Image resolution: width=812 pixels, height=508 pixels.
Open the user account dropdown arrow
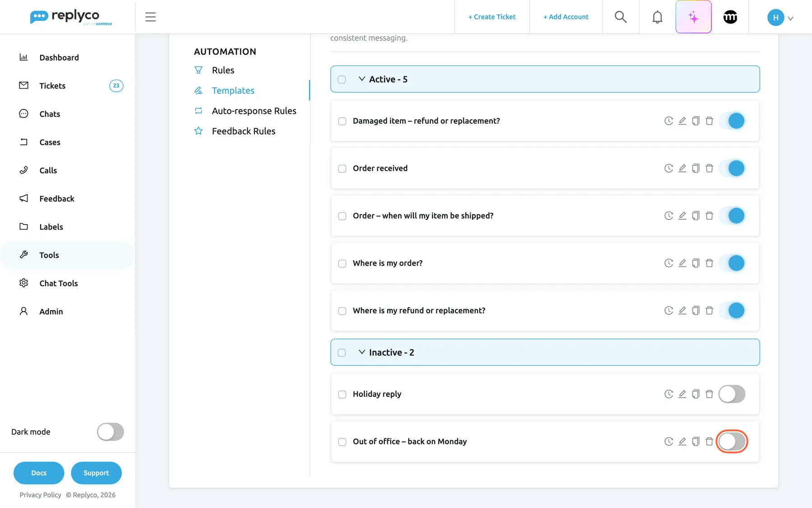[x=790, y=18]
